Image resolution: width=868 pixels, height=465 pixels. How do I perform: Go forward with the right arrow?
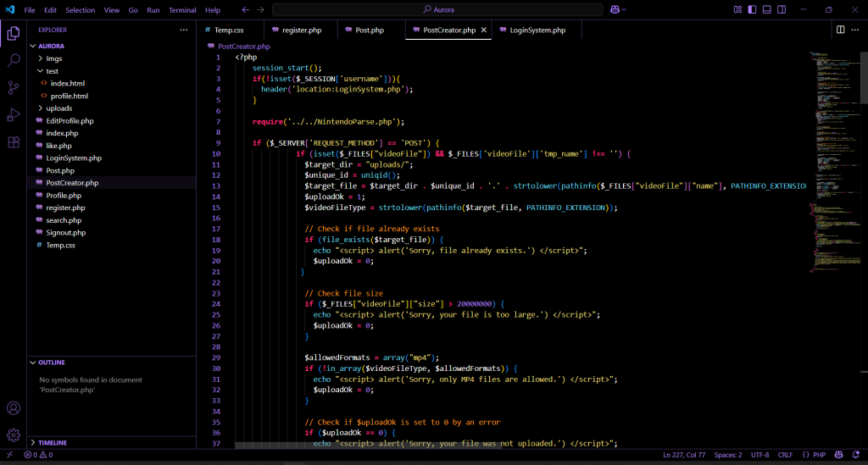click(x=260, y=9)
